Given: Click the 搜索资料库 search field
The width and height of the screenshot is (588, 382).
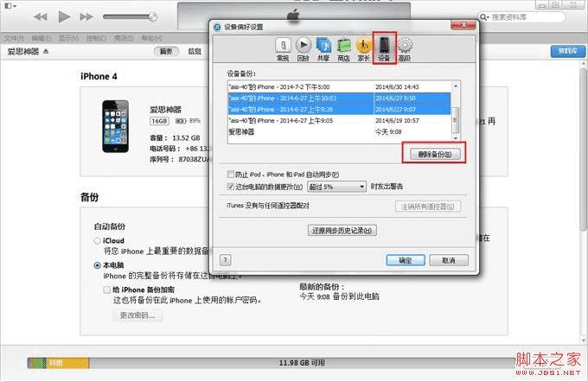Looking at the screenshot, I should [522, 17].
